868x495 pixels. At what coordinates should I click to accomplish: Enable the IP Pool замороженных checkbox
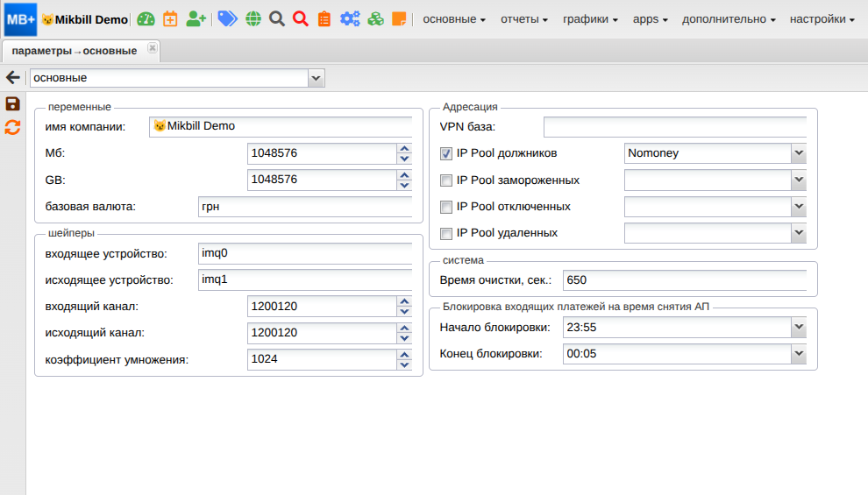pos(446,180)
